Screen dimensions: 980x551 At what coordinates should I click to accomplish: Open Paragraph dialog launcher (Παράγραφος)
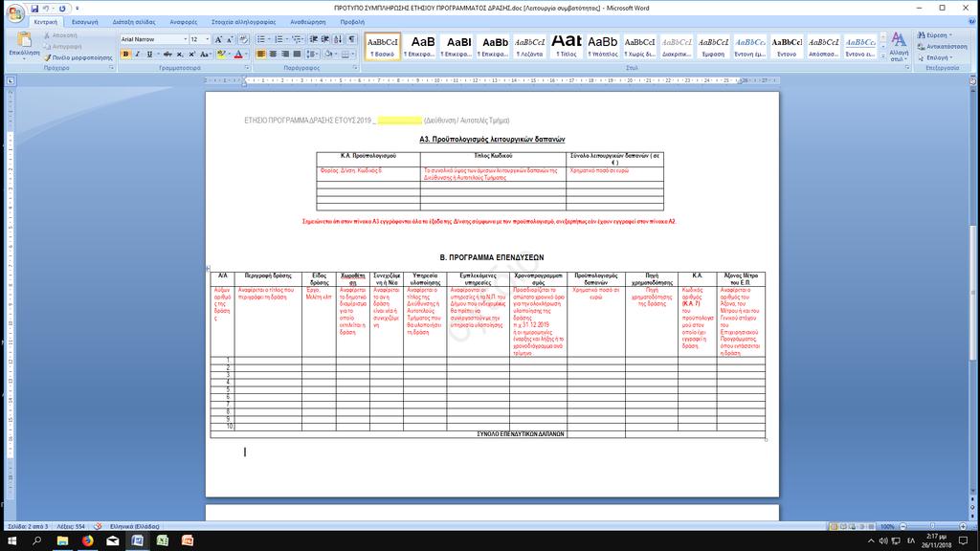354,68
